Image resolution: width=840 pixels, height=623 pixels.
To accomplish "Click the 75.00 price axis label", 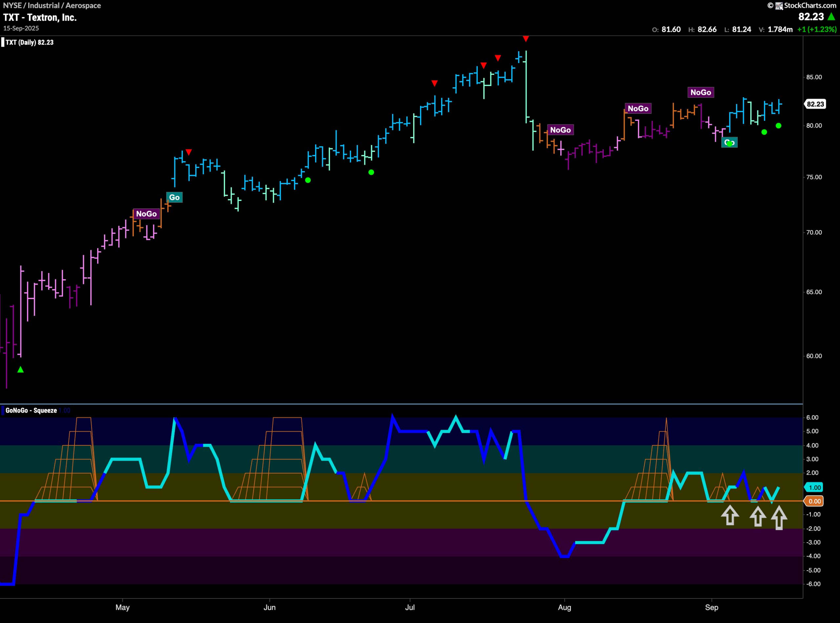I will [814, 177].
